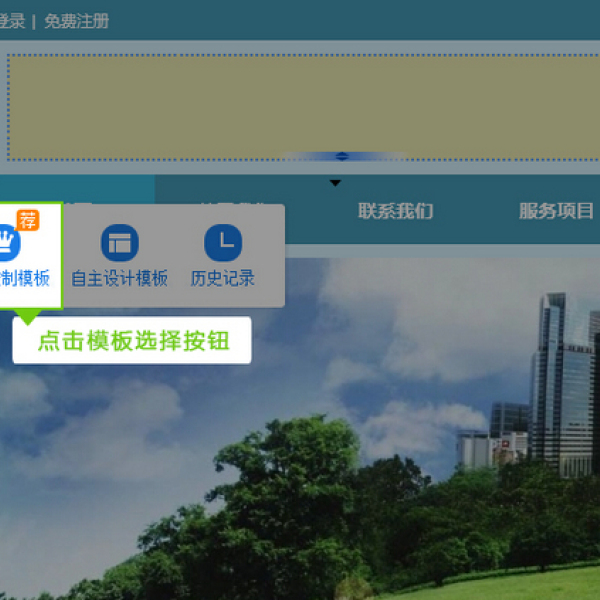Click the banner height resize handle

(x=342, y=156)
